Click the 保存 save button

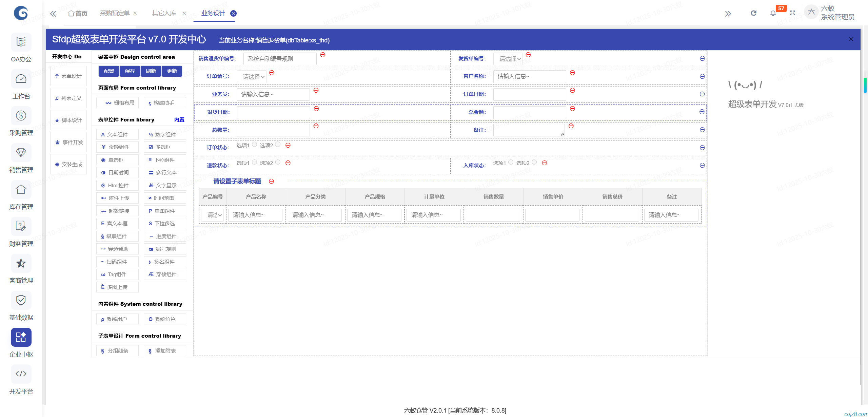[x=130, y=71]
